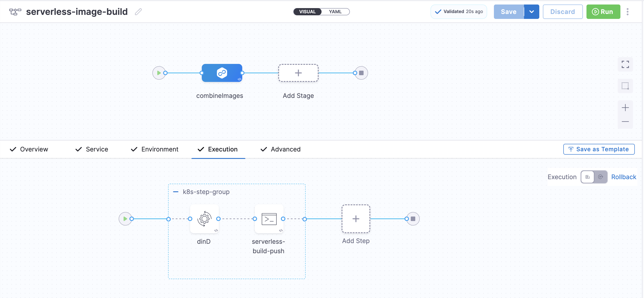Screen dimensions: 644x298
Task: Select the combineImages deployment stage node
Action: 222,73
